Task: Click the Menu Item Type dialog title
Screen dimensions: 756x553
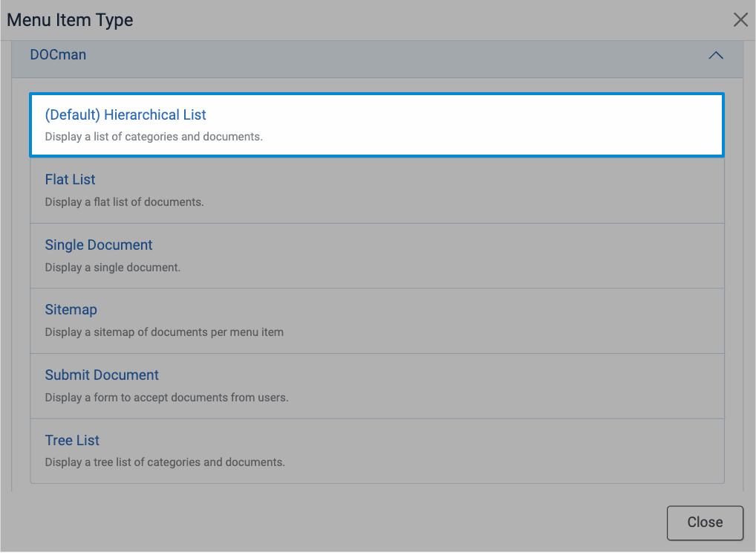Action: tap(70, 20)
